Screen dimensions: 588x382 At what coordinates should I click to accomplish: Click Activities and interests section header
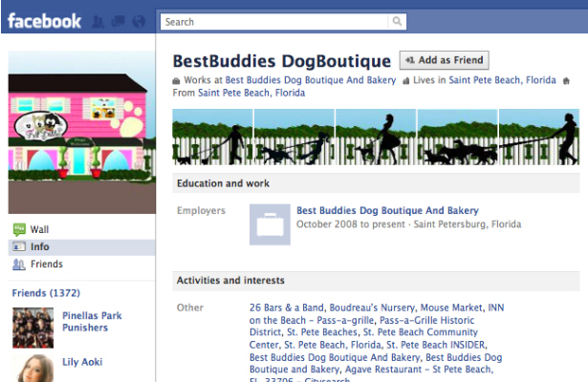coord(376,281)
